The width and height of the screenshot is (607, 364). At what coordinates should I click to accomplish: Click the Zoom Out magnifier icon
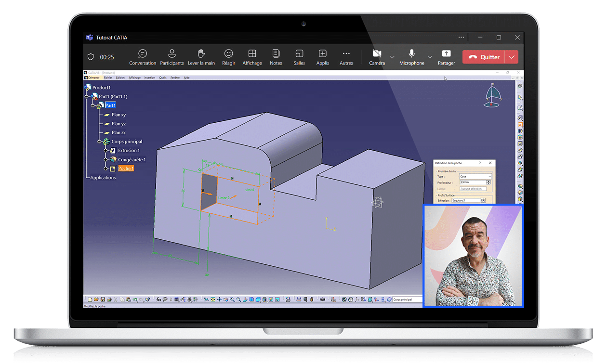238,299
